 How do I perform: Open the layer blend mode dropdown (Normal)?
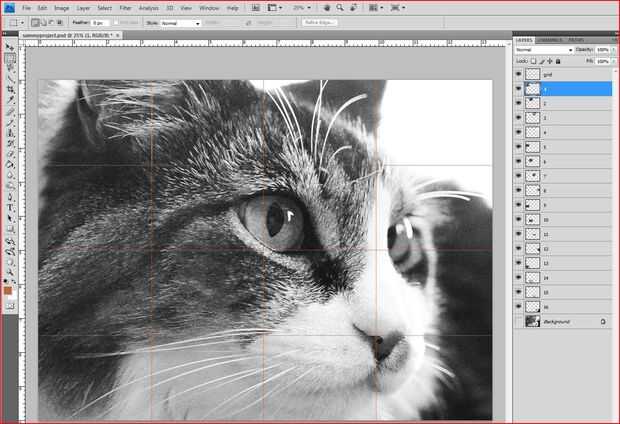(x=543, y=50)
